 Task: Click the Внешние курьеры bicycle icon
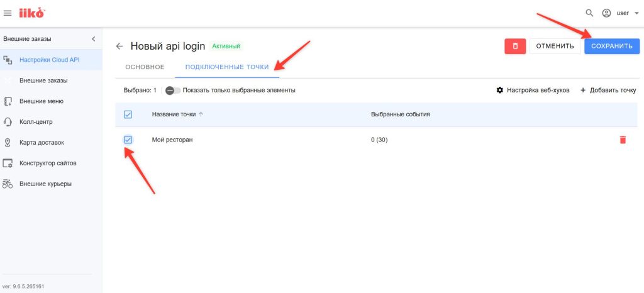point(8,184)
